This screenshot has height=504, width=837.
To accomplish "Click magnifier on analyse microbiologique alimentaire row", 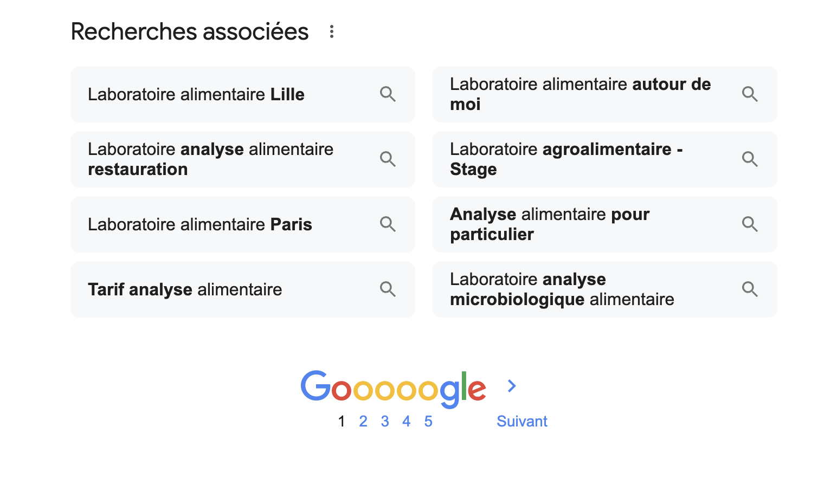I will (750, 289).
